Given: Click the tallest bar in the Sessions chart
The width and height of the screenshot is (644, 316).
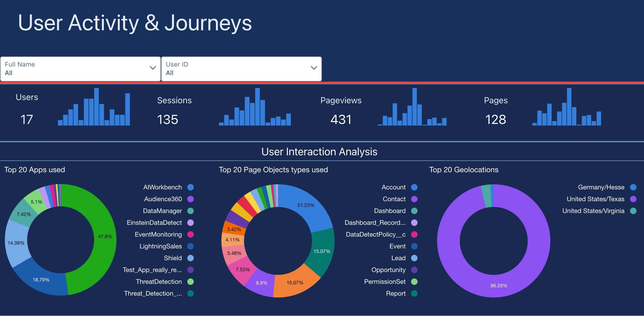Looking at the screenshot, I should point(258,107).
